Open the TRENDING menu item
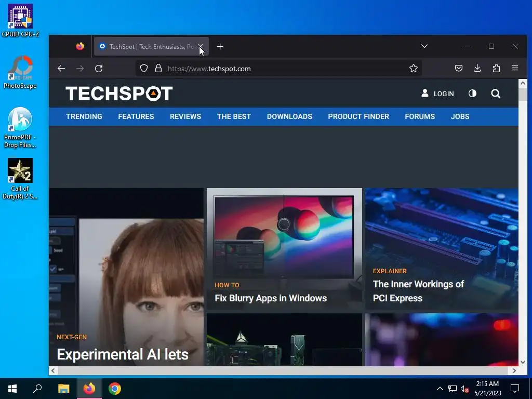 [84, 117]
